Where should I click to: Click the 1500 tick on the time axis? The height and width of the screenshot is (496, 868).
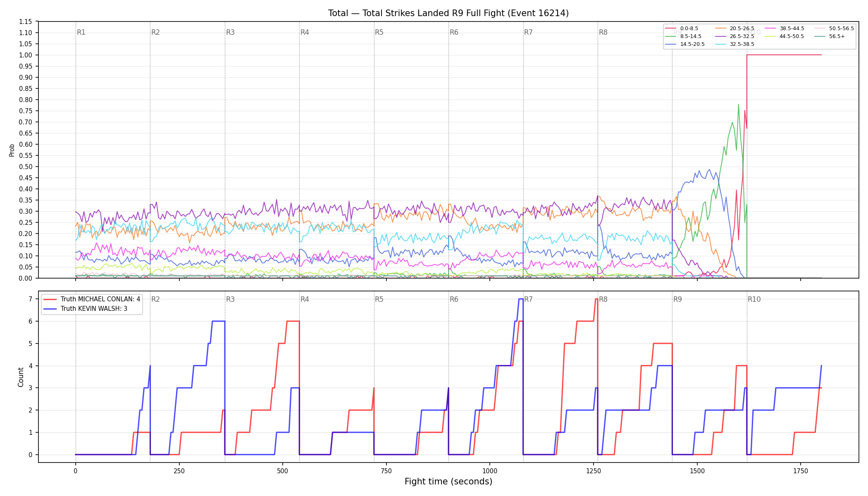point(697,471)
